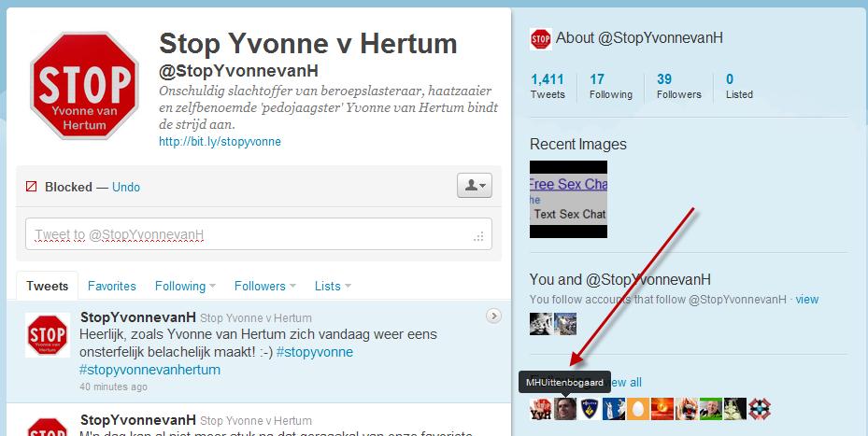View the 39 Followers count

[678, 86]
